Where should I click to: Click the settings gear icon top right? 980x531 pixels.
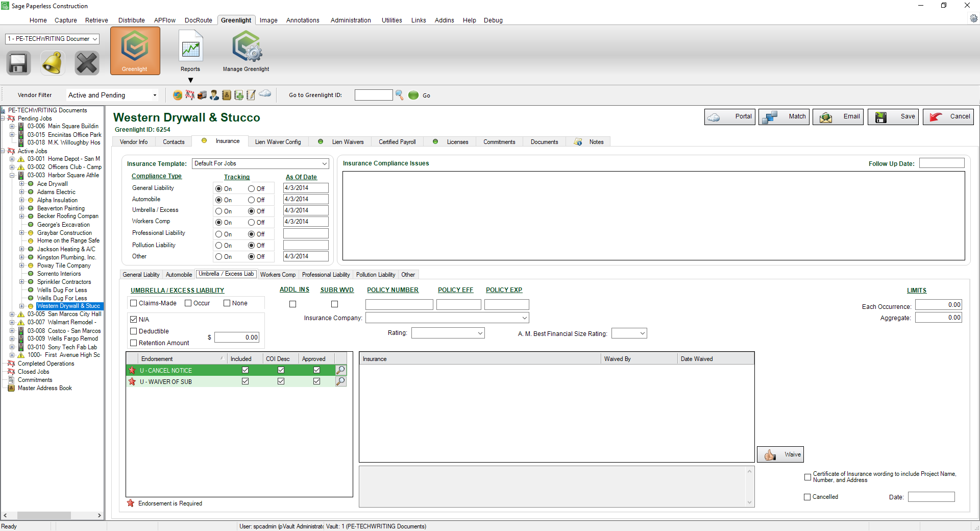[973, 18]
